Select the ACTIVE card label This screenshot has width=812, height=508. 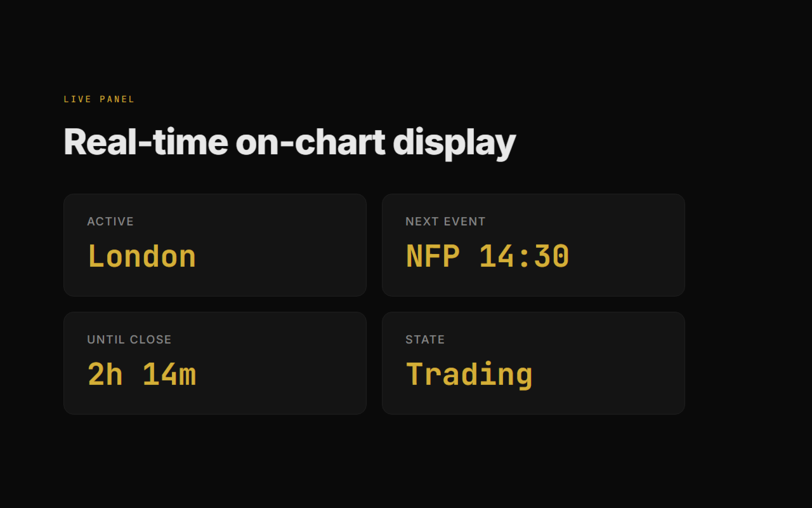click(x=110, y=222)
